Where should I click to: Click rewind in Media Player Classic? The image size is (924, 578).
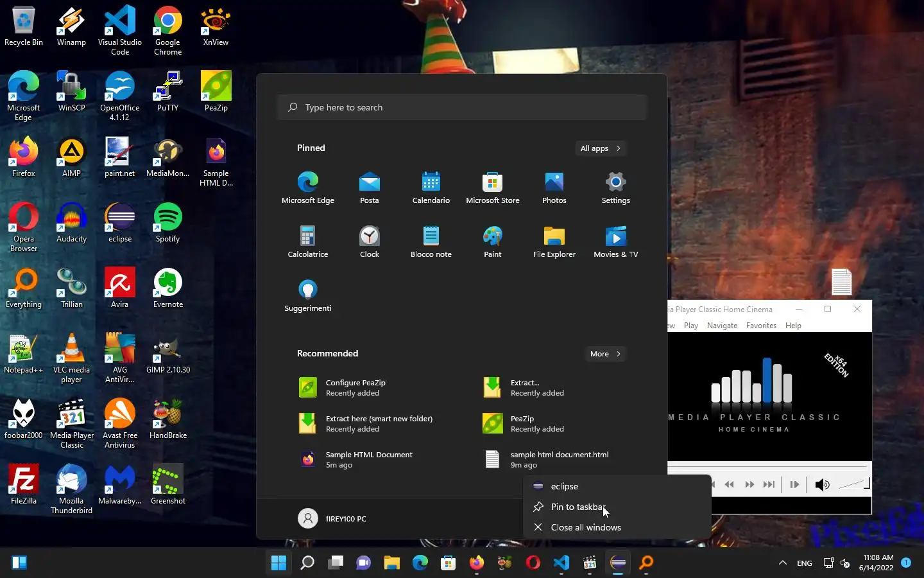[x=729, y=485]
